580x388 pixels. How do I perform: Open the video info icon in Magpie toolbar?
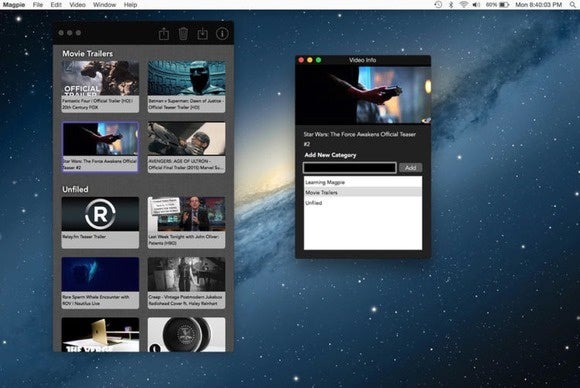(x=222, y=34)
